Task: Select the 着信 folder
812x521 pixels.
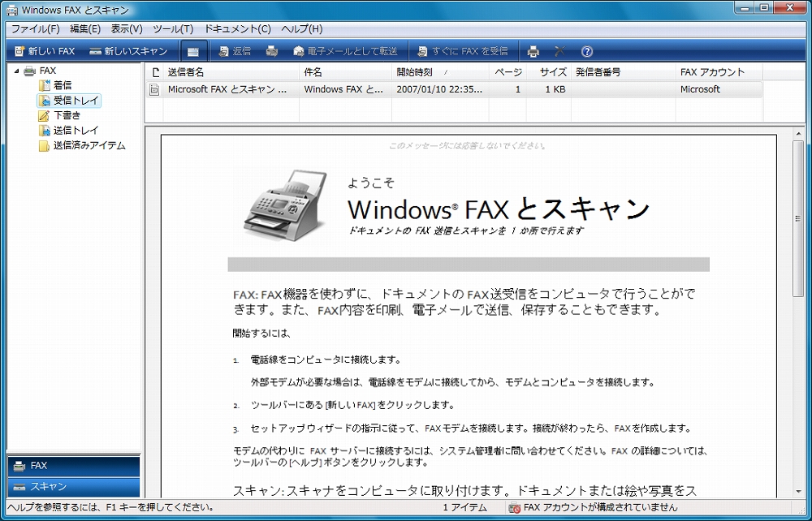Action: point(62,85)
